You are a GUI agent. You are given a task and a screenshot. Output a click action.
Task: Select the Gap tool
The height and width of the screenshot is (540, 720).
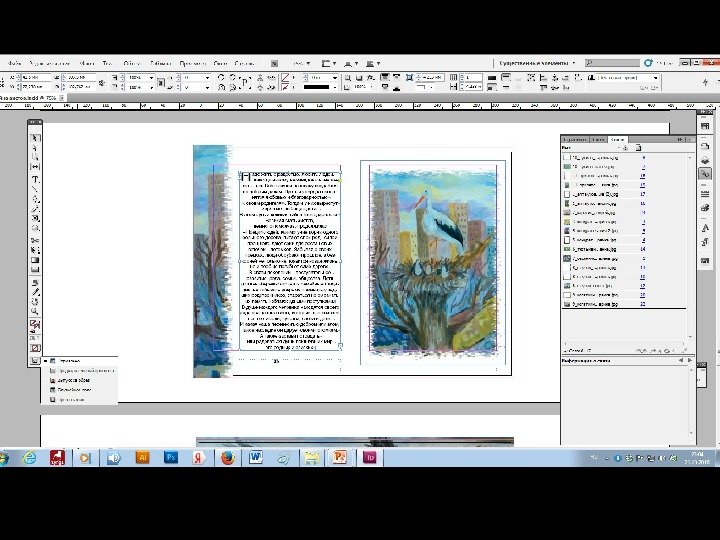click(35, 166)
